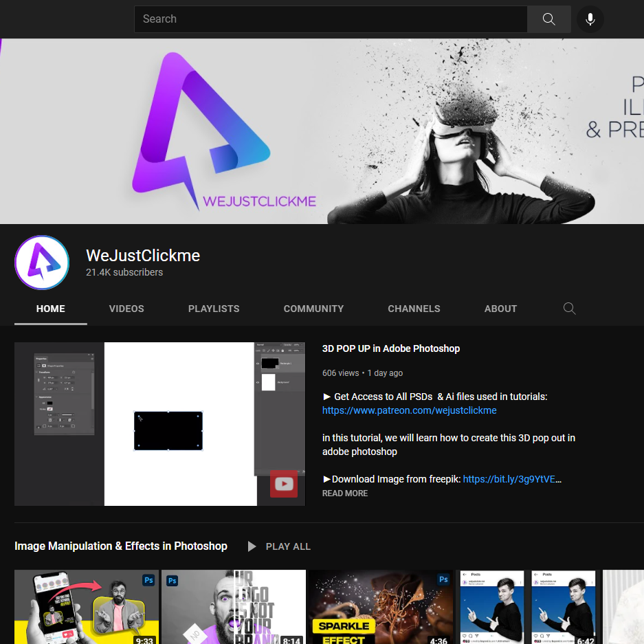The width and height of the screenshot is (644, 644).
Task: Focus the Search input field
Action: tap(331, 19)
